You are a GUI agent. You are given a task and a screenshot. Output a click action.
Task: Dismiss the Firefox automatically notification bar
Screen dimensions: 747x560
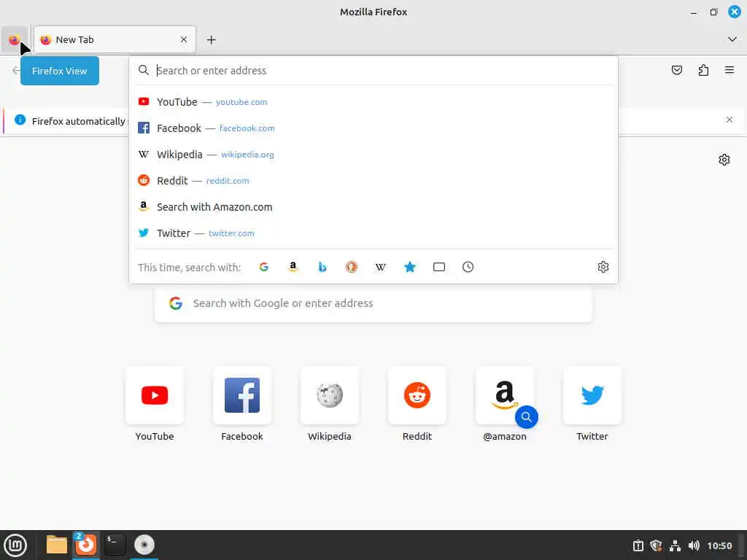[x=729, y=120]
